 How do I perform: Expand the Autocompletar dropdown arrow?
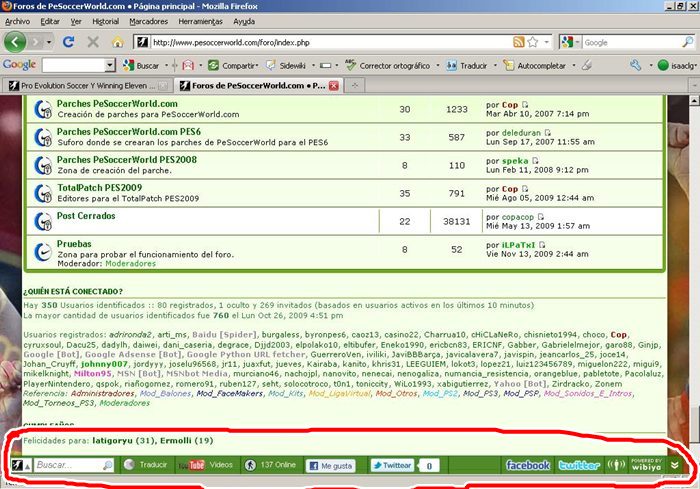[574, 66]
